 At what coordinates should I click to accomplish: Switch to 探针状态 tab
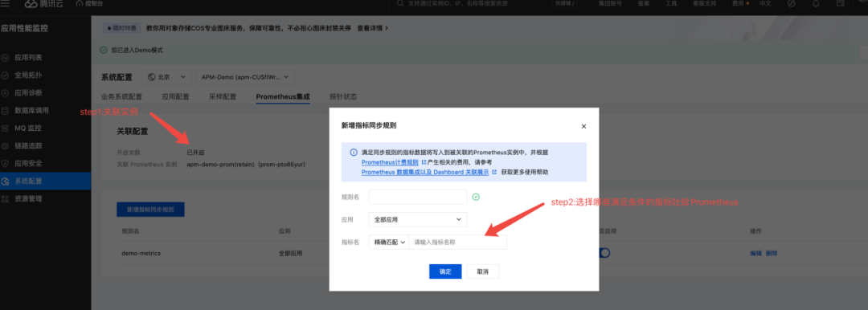pos(343,96)
